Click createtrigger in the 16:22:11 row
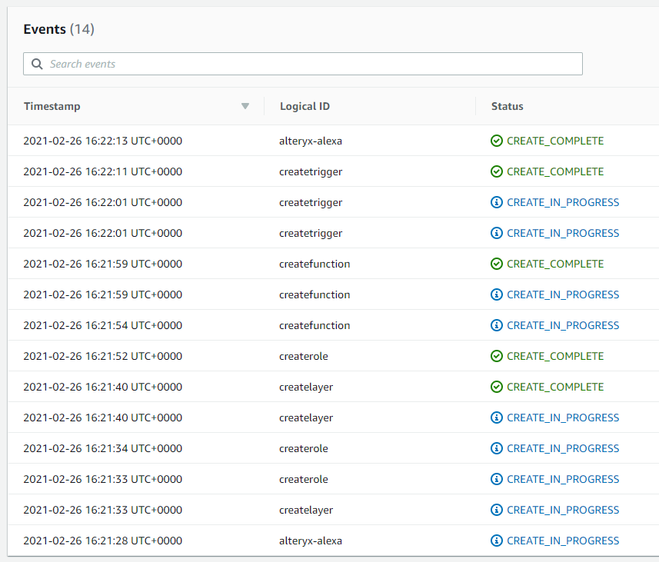Image resolution: width=659 pixels, height=562 pixels. click(311, 172)
